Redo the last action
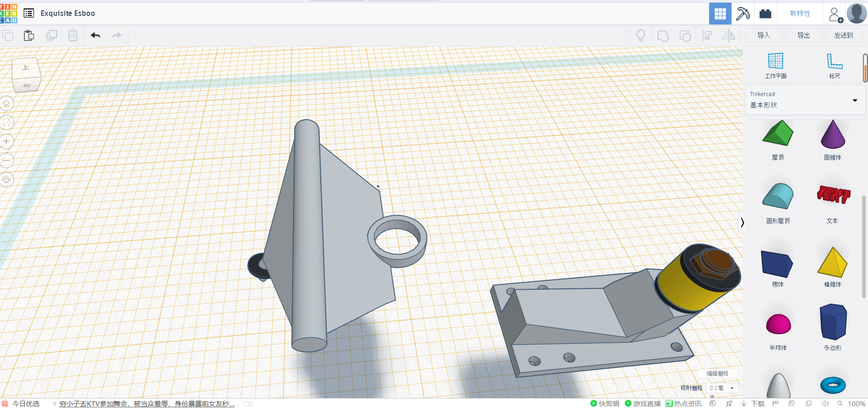868x408 pixels. (x=117, y=35)
